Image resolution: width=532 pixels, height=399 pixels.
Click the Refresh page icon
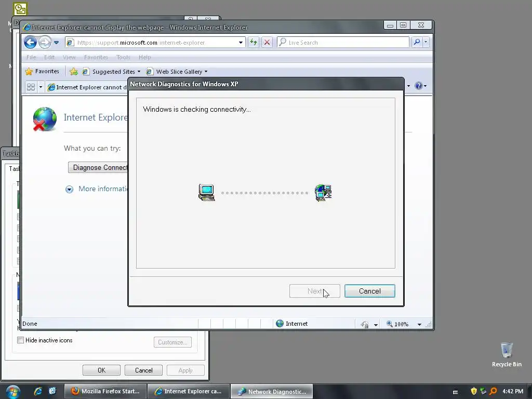(254, 43)
